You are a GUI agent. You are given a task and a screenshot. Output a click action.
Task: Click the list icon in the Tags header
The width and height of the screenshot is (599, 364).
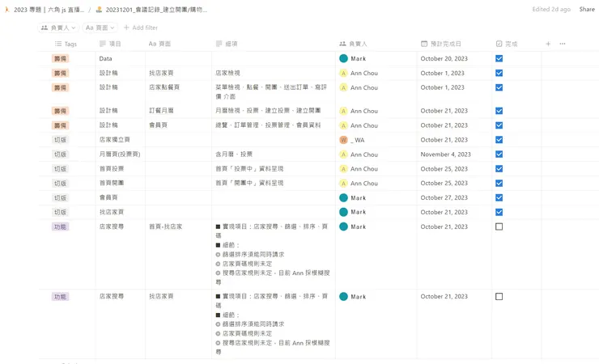58,44
